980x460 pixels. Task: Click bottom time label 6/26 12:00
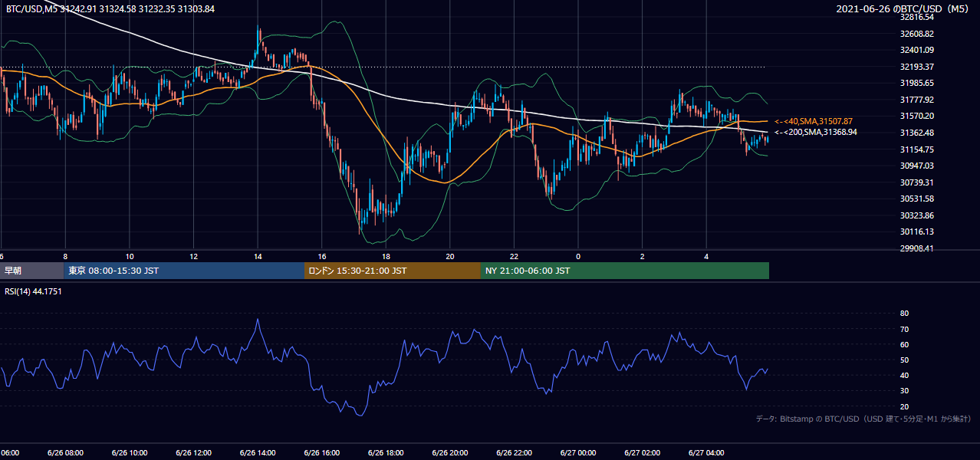(192, 453)
